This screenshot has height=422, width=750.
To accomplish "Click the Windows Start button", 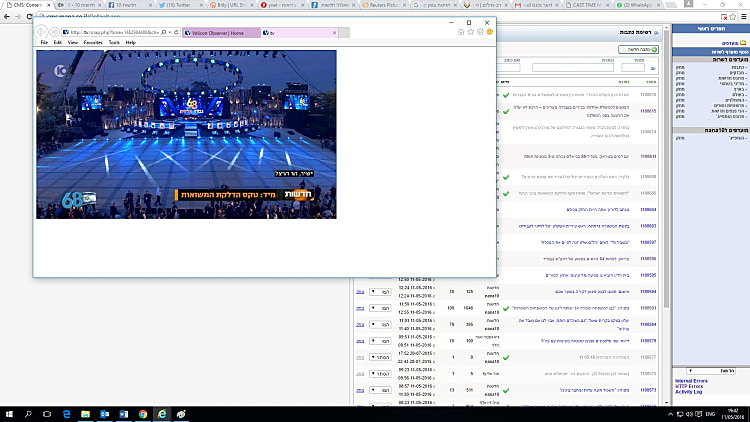I will pyautogui.click(x=9, y=412).
